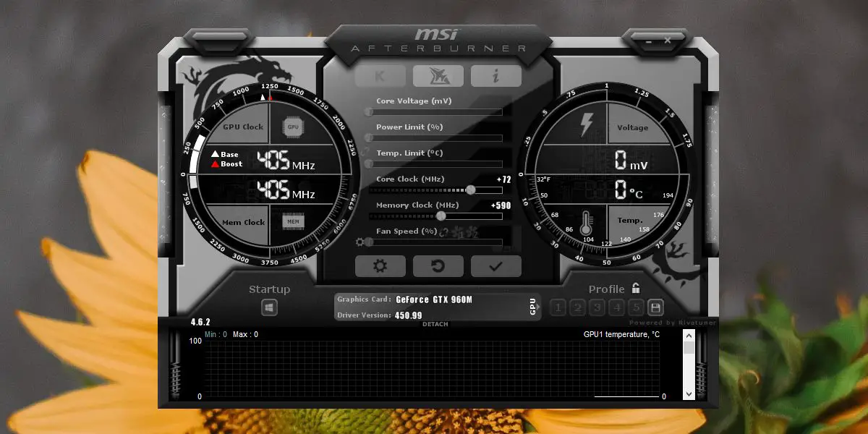This screenshot has height=434, width=868.
Task: Select profile slot 1
Action: point(558,308)
